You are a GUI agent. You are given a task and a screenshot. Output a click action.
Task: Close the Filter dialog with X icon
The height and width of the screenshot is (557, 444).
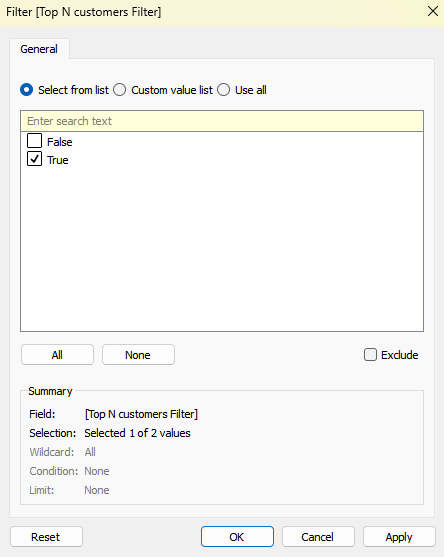tap(433, 11)
